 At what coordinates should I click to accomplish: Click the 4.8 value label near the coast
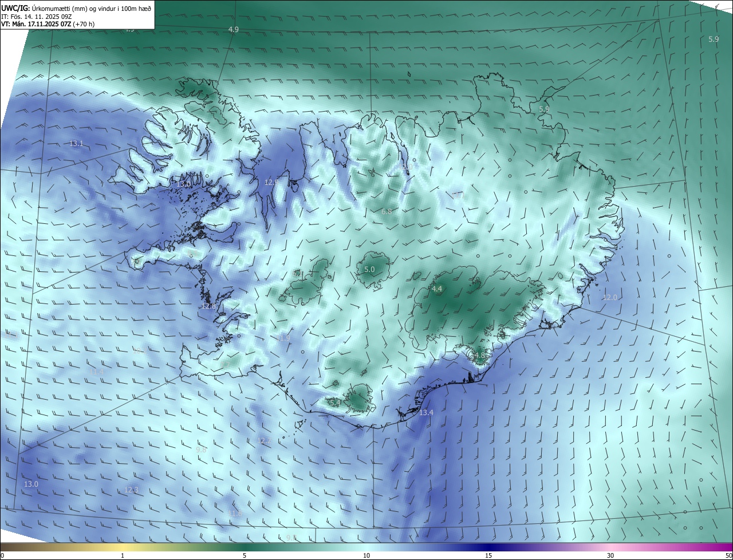[479, 355]
